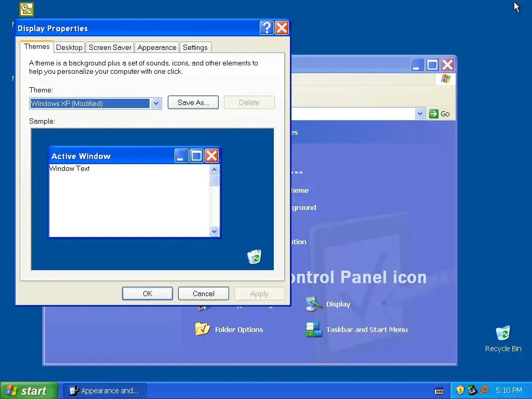Expand the Theme dropdown list
The image size is (532, 399).
pyautogui.click(x=156, y=103)
